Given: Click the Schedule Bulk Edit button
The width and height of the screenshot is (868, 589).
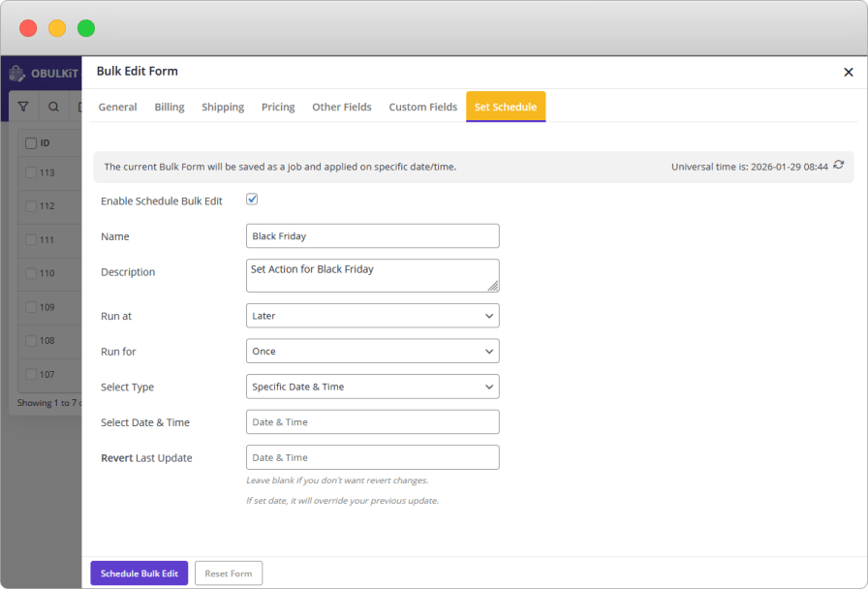Looking at the screenshot, I should click(139, 573).
